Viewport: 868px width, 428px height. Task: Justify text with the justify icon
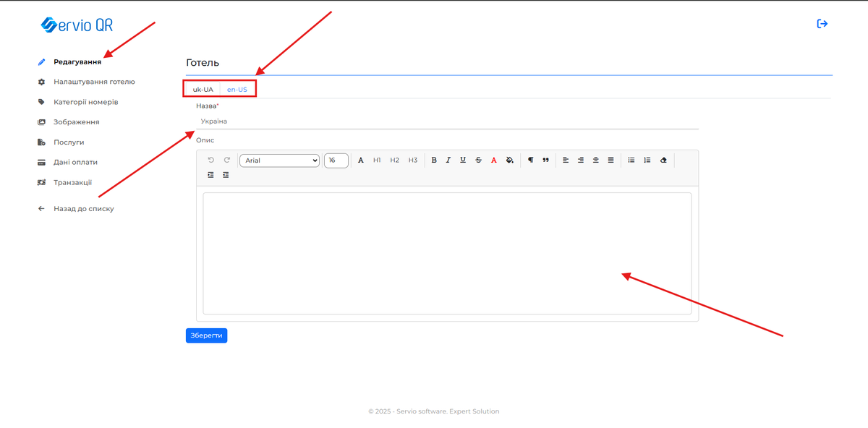click(611, 160)
